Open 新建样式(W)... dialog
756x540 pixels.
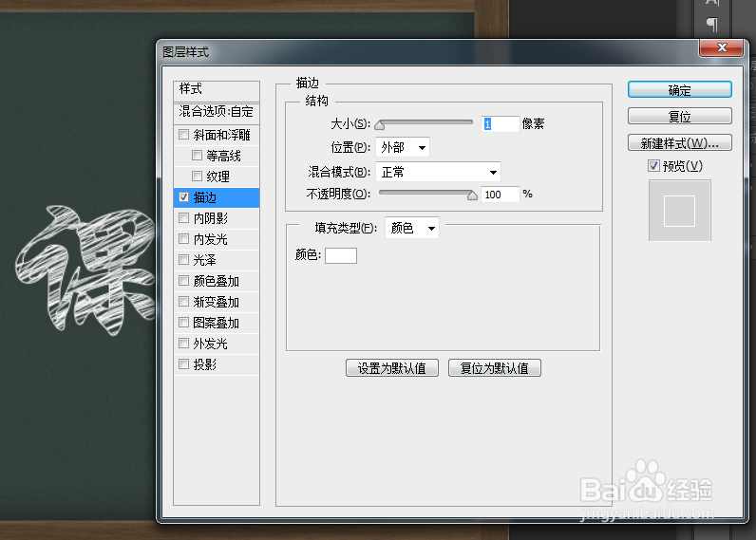pyautogui.click(x=679, y=142)
